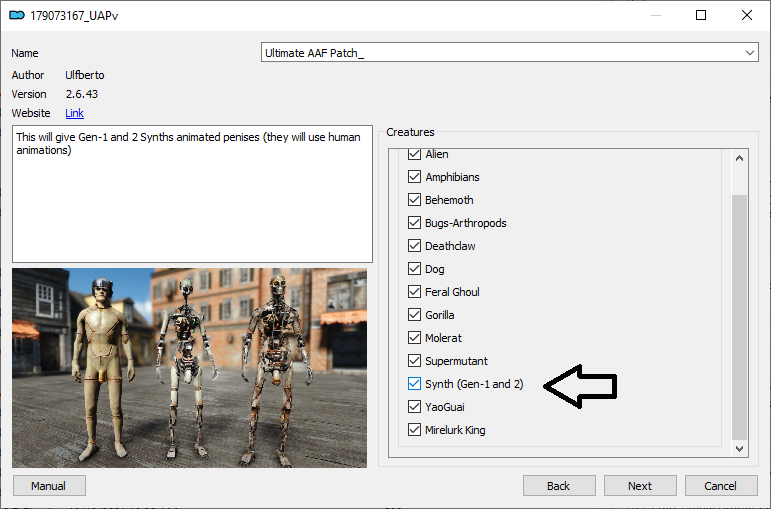Click the Creatures list scrollbar thumb
Image resolution: width=771 pixels, height=510 pixels.
point(739,317)
